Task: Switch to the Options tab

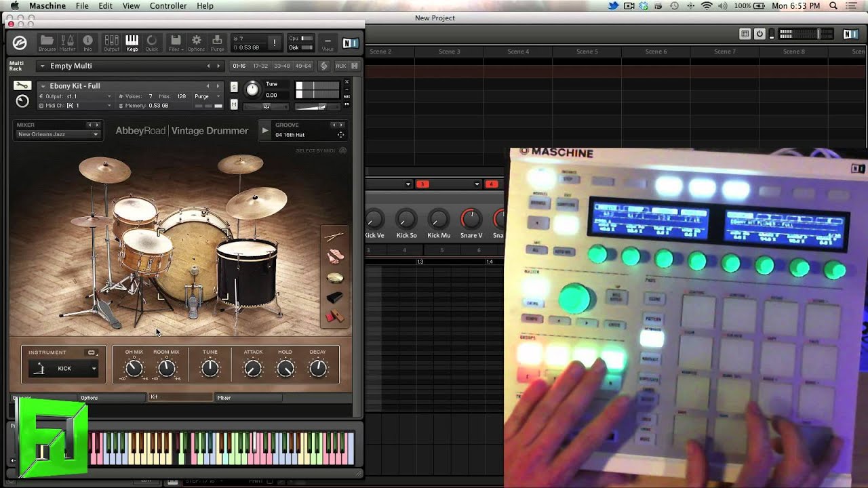Action: coord(112,398)
